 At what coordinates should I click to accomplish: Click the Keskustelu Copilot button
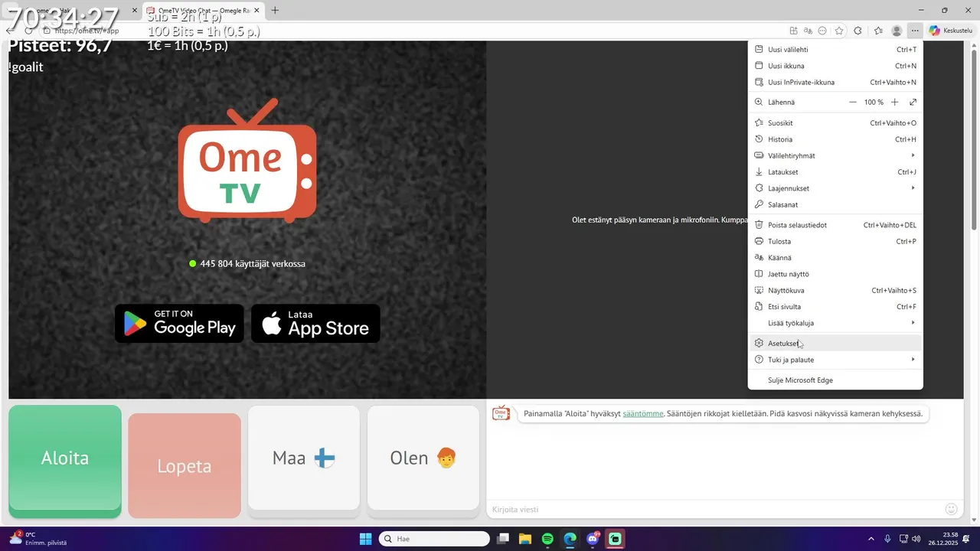pyautogui.click(x=950, y=31)
